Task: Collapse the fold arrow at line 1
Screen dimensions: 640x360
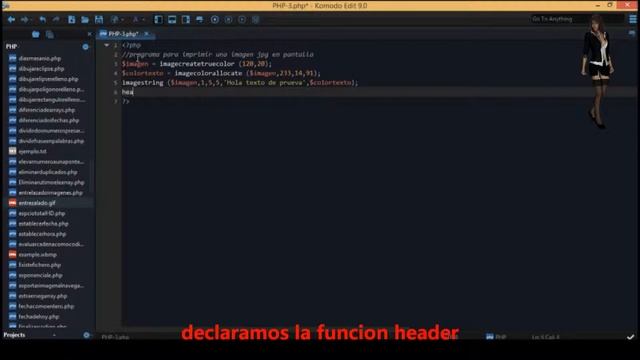Action: [x=107, y=45]
